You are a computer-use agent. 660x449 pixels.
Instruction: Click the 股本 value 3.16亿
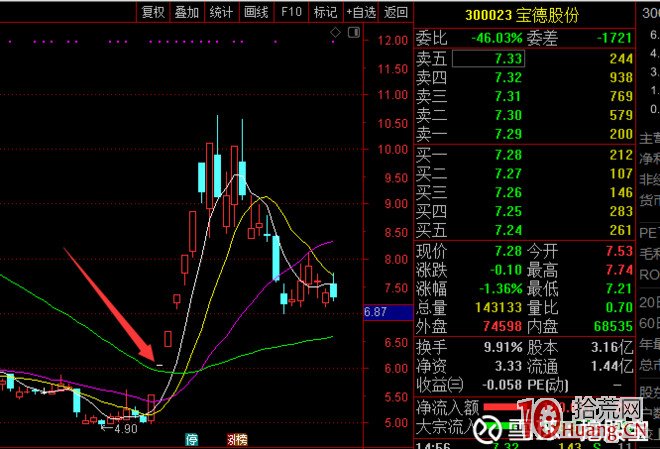point(612,348)
